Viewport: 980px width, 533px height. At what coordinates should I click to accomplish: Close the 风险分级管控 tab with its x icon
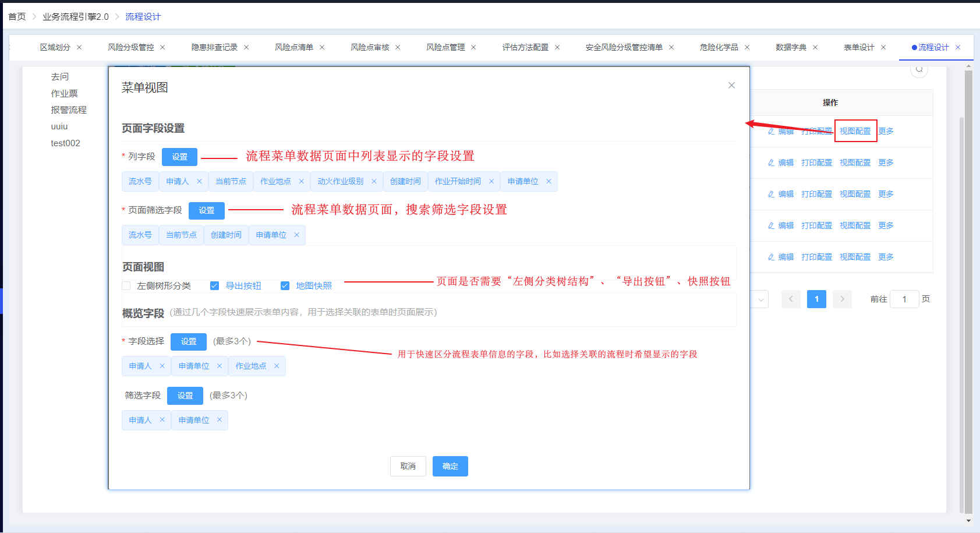tap(162, 47)
